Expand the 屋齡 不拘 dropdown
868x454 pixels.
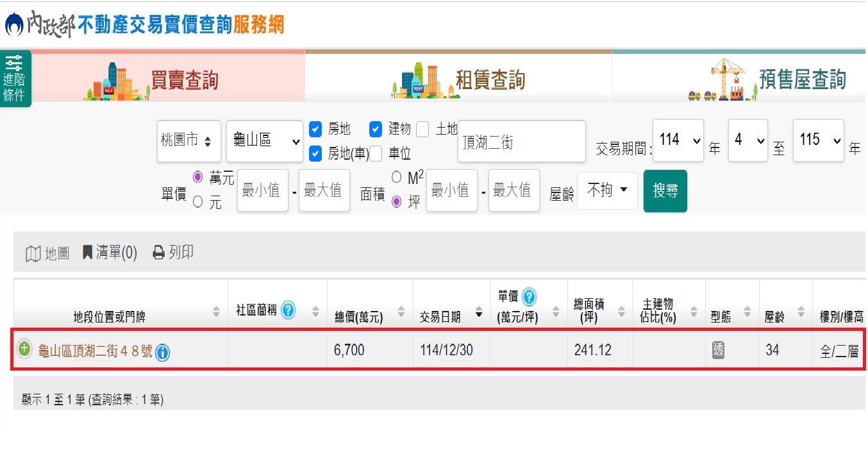[x=607, y=190]
